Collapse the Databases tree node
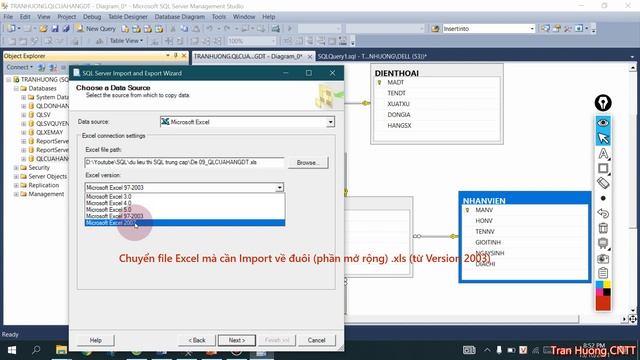This screenshot has width=640, height=360. pyautogui.click(x=16, y=88)
